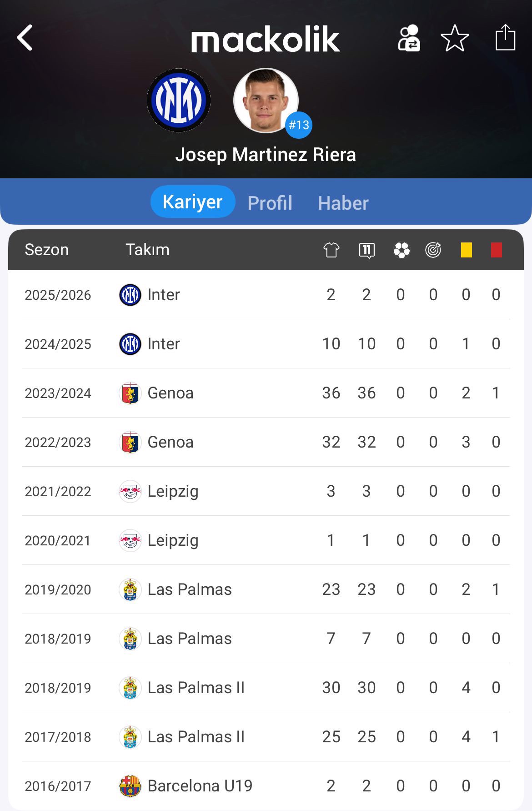The height and width of the screenshot is (811, 532).
Task: Tap the jersey appearances column icon
Action: [x=331, y=250]
